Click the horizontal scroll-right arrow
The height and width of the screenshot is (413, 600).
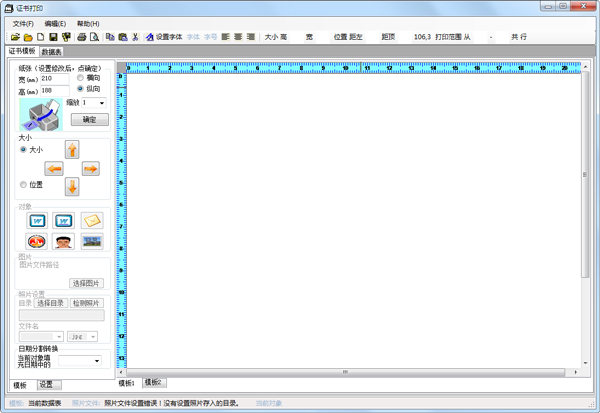point(576,372)
